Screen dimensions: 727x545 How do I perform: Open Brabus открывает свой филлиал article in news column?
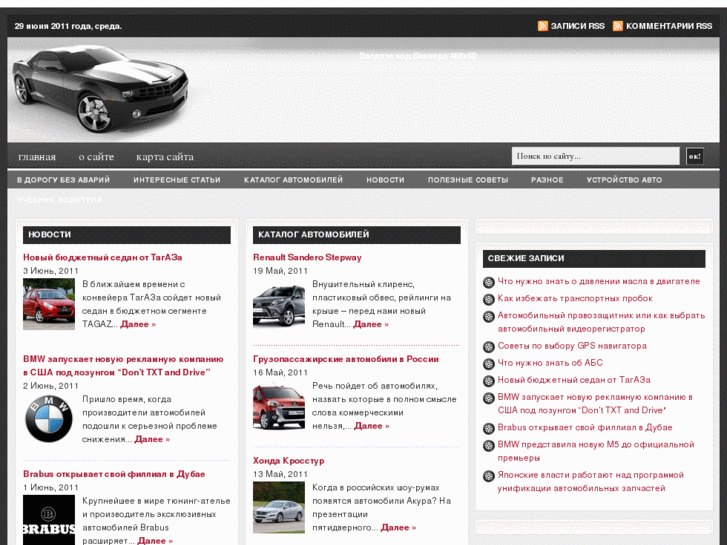pyautogui.click(x=114, y=474)
